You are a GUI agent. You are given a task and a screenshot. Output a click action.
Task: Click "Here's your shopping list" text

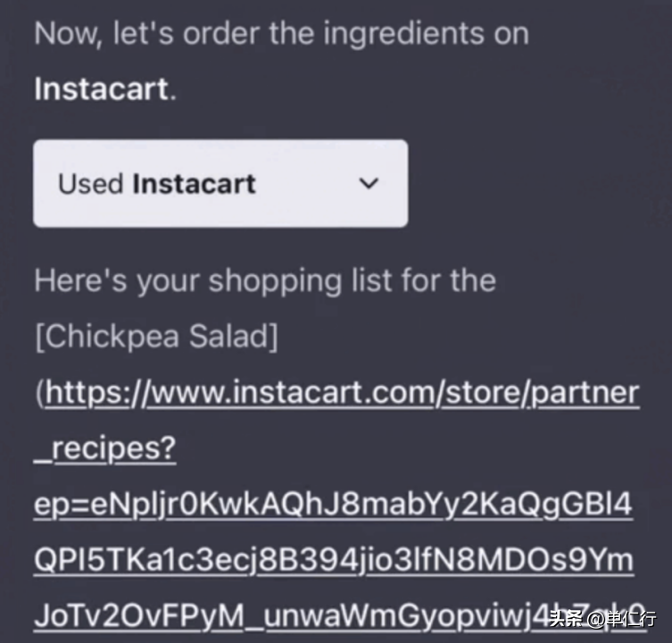pyautogui.click(x=265, y=281)
